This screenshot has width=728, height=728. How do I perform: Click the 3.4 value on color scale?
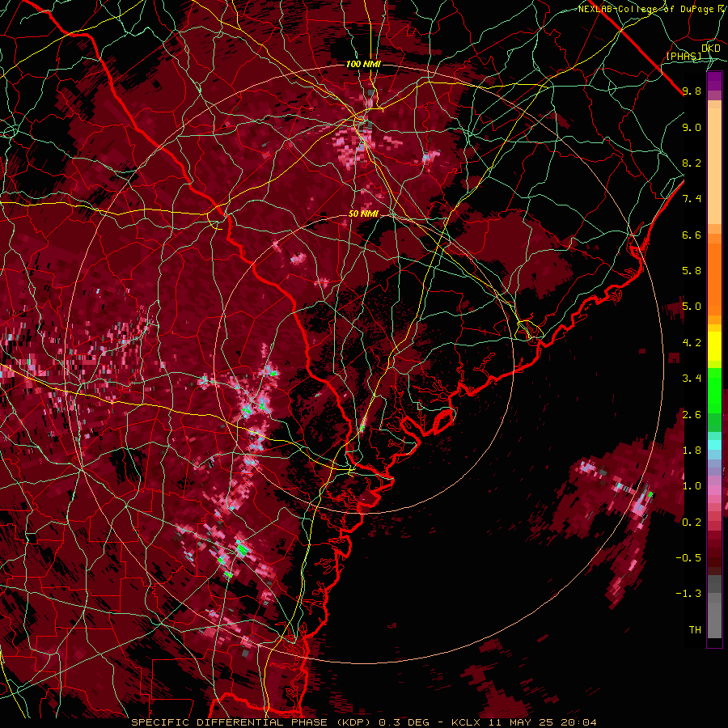[x=692, y=379]
